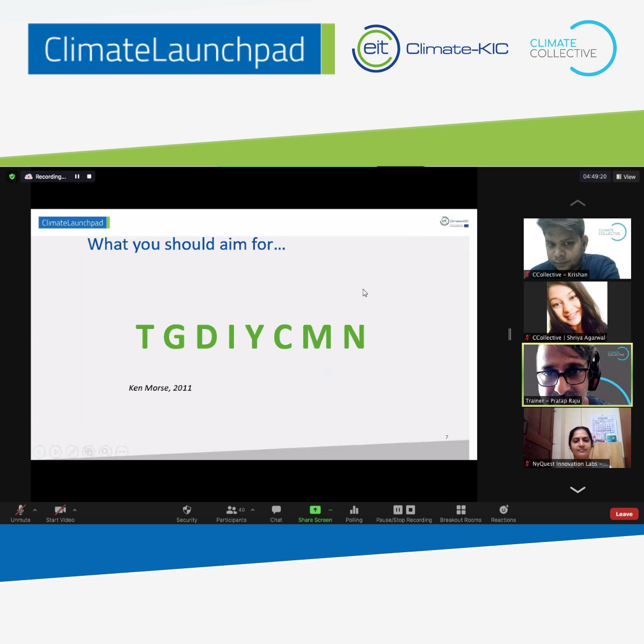644x644 pixels.
Task: Click the Recording cloud indicator
Action: point(29,177)
